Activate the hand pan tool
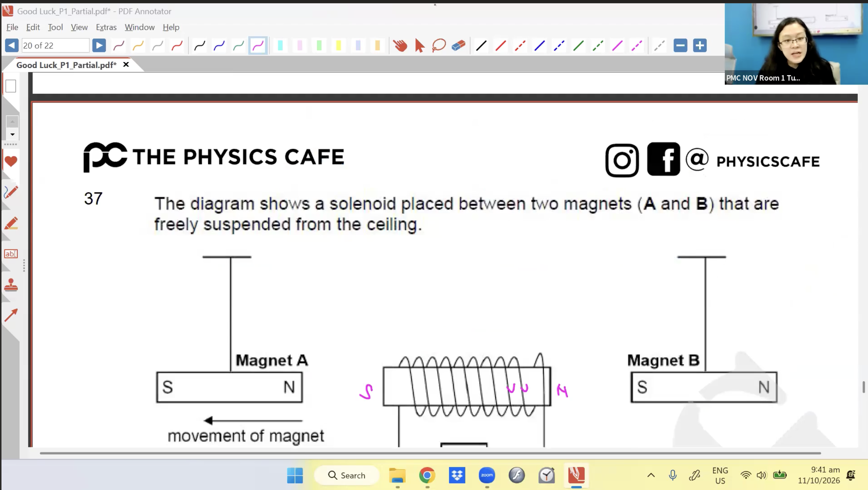 coord(400,46)
